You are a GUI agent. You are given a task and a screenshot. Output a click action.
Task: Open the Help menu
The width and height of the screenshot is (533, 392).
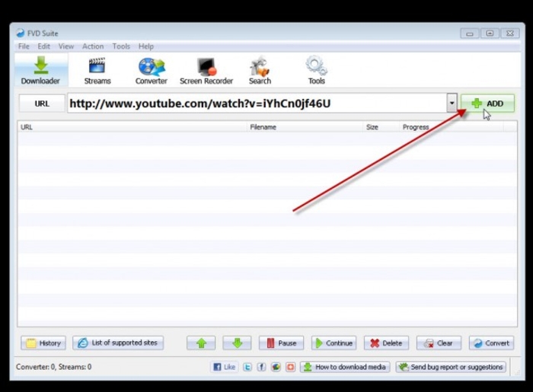146,46
